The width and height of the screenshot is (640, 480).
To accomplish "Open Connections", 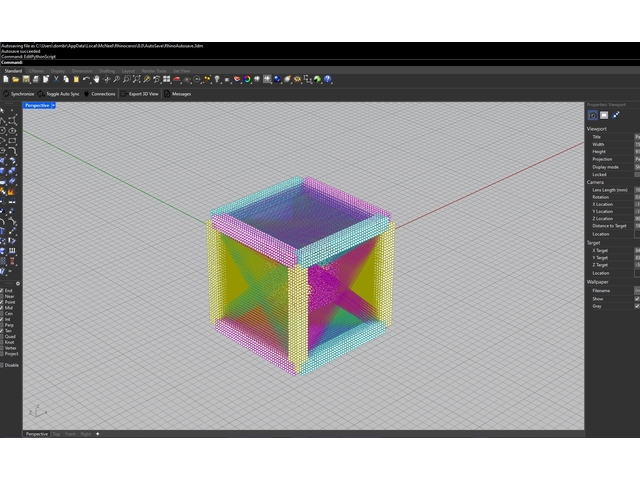I will pos(100,94).
